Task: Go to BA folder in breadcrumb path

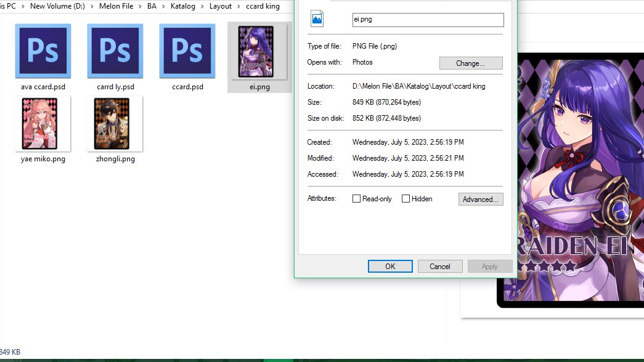Action: (x=152, y=6)
